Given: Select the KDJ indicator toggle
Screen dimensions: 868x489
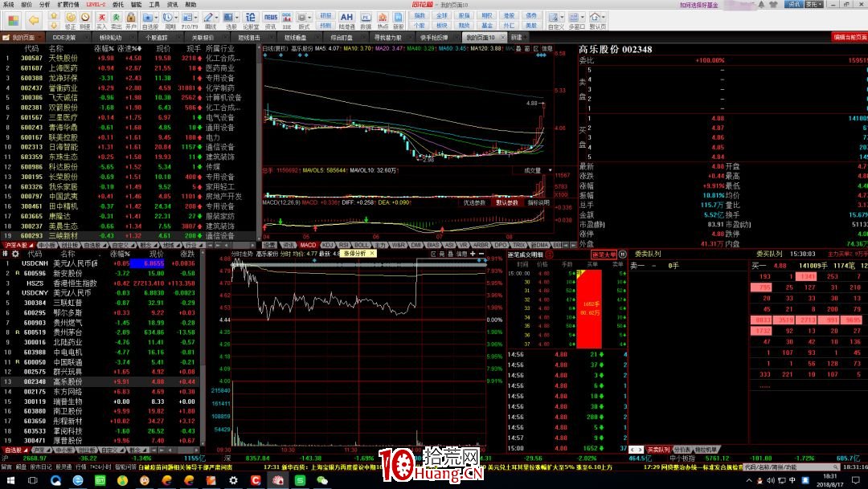Looking at the screenshot, I should 327,245.
